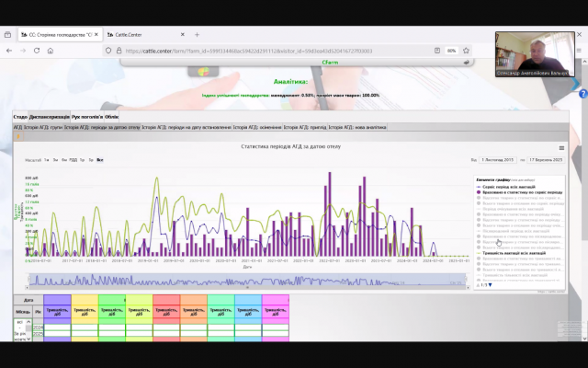
Task: Edit the end date '17 Березень 2025'
Action: [x=546, y=160]
